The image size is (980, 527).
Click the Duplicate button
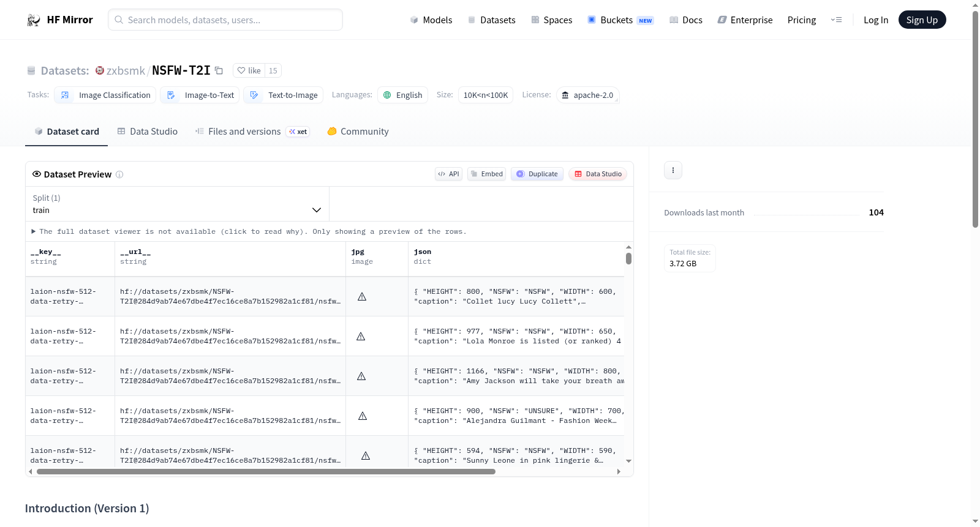tap(537, 174)
